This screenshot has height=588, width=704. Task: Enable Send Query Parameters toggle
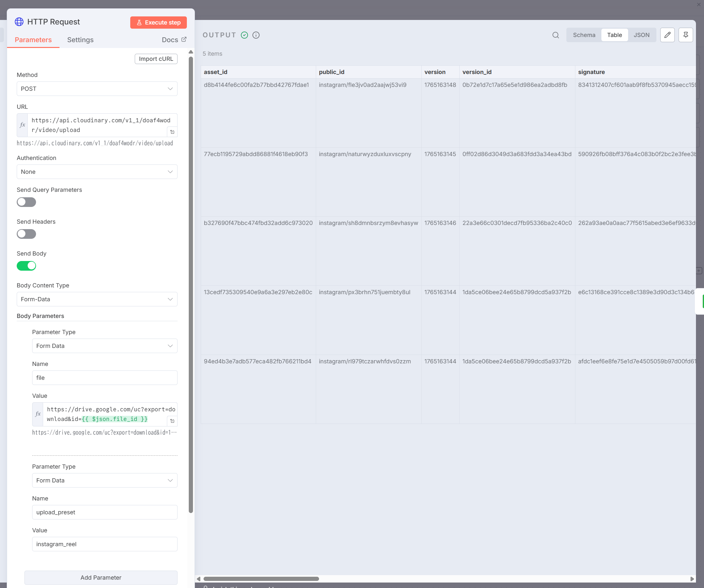[26, 202]
